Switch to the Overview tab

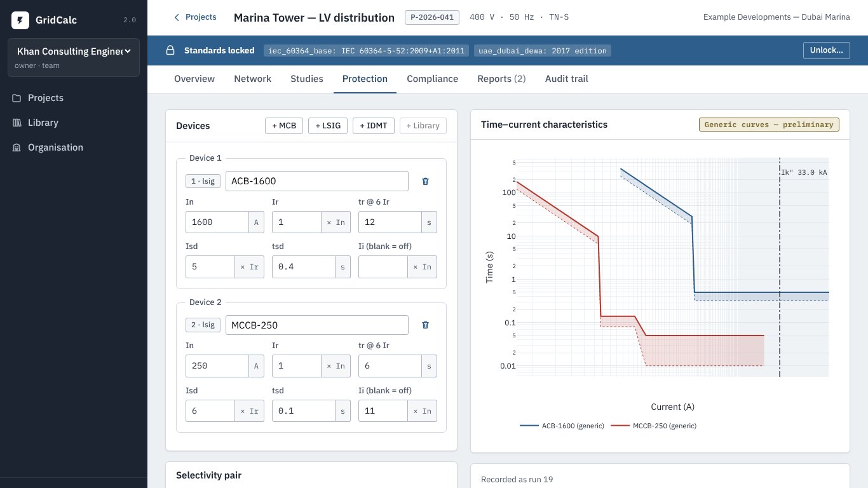pos(194,79)
